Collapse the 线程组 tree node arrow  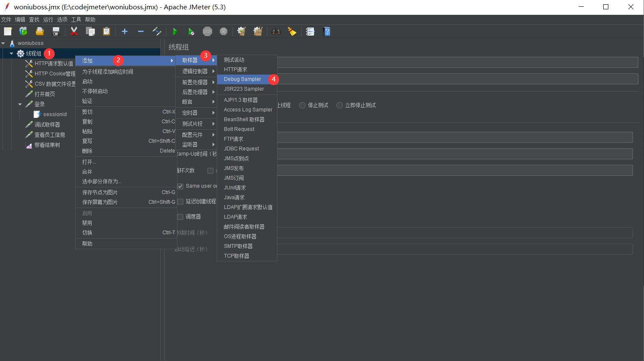coord(11,53)
